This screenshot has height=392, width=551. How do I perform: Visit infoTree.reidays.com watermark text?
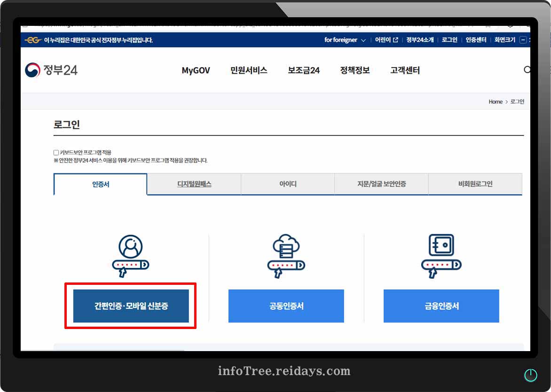pos(284,371)
